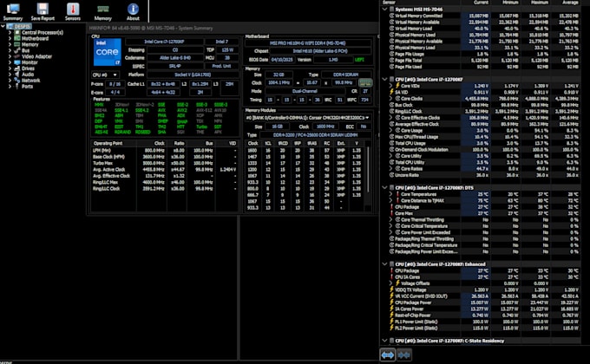Click the expand-columns blue arrows button

[x=388, y=354]
